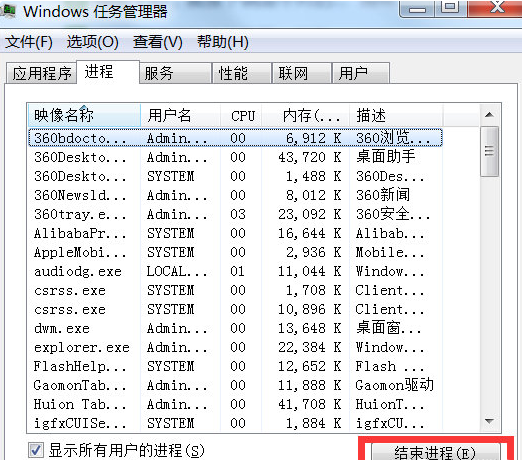Select the igfxCUISe... process

(235, 423)
